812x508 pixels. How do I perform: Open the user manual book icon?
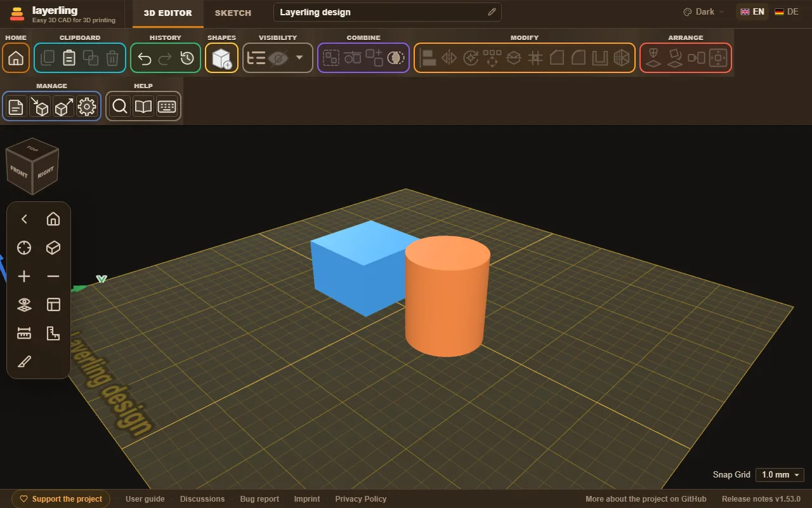point(143,107)
